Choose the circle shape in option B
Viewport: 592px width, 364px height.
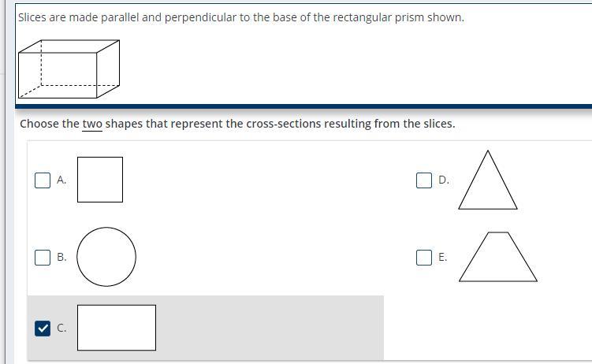click(x=106, y=257)
